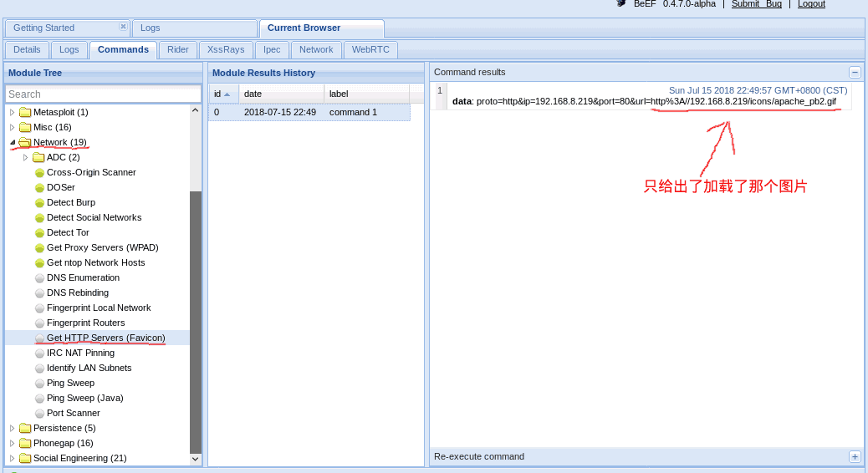Select the DOSer module icon

pyautogui.click(x=39, y=187)
